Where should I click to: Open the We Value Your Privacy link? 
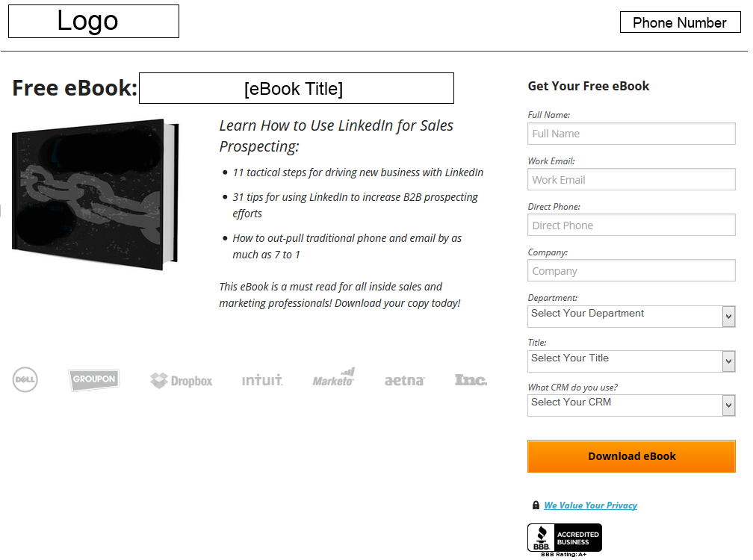click(x=590, y=505)
